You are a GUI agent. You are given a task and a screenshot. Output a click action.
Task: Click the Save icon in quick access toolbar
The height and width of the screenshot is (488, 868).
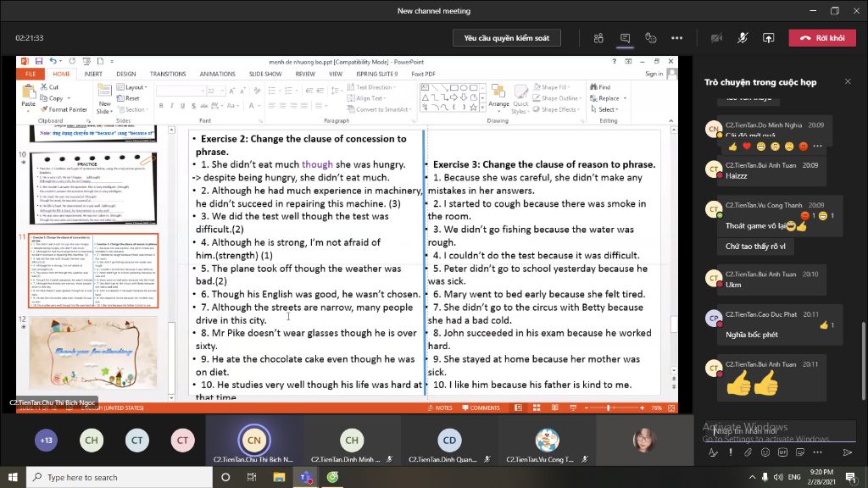click(x=39, y=61)
